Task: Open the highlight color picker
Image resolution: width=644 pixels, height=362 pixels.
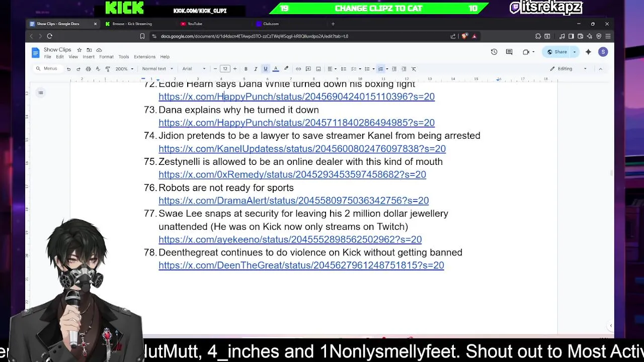Action: [286, 69]
